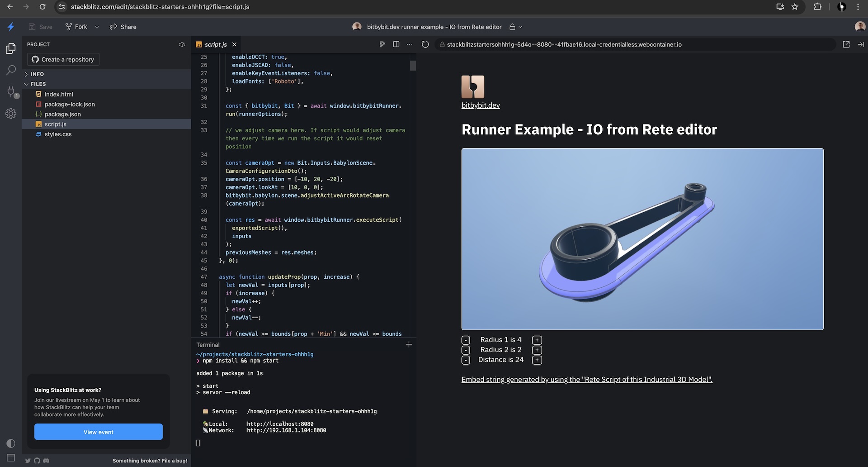Toggle the bottom sidebar layout icon
868x467 pixels.
[x=11, y=457]
